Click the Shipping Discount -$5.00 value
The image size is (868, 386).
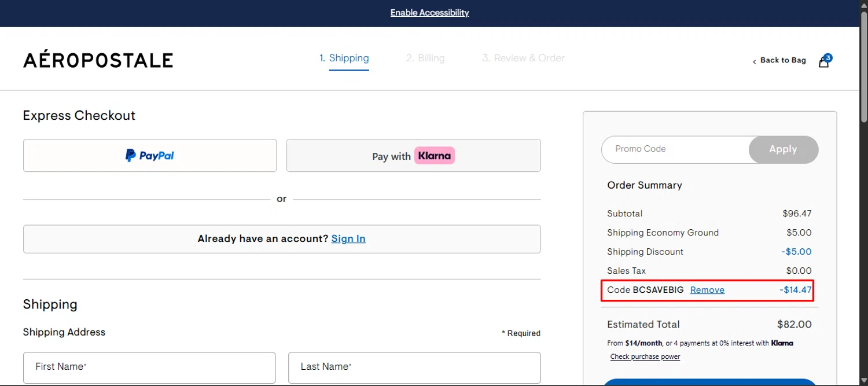click(796, 252)
